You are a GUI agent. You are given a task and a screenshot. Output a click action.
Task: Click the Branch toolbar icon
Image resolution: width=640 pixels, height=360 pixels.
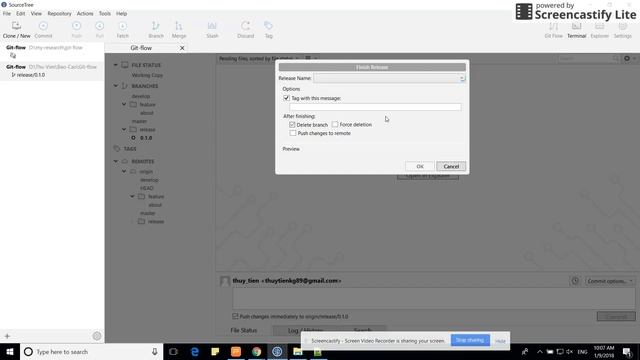(156, 30)
